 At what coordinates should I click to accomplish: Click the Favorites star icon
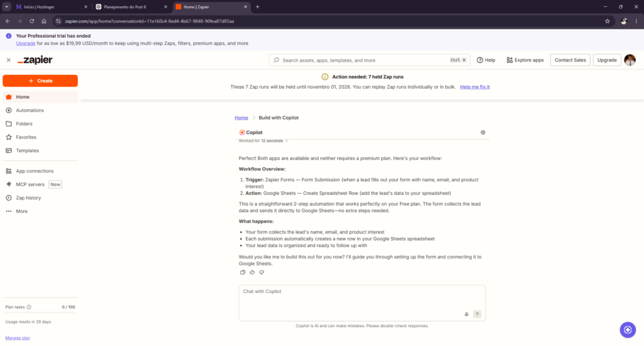9,137
